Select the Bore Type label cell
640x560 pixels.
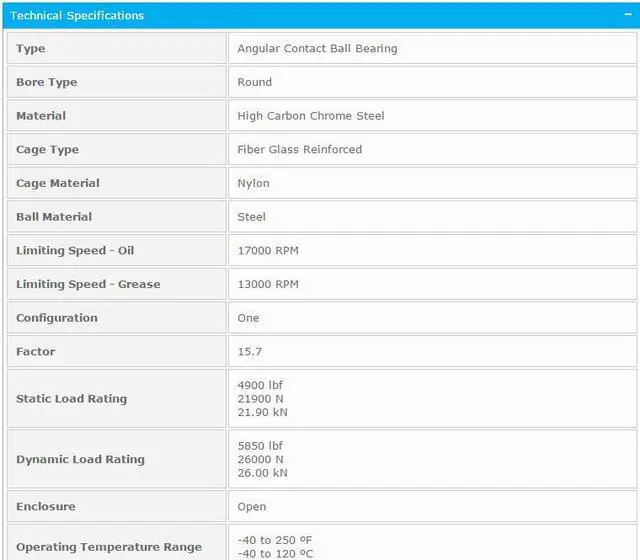coord(47,82)
